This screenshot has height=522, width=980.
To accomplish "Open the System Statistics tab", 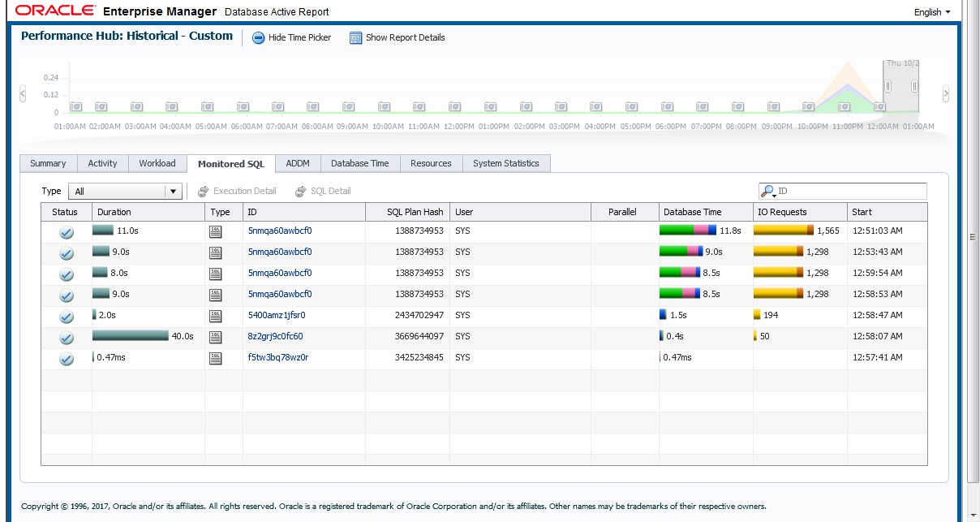I will [505, 163].
